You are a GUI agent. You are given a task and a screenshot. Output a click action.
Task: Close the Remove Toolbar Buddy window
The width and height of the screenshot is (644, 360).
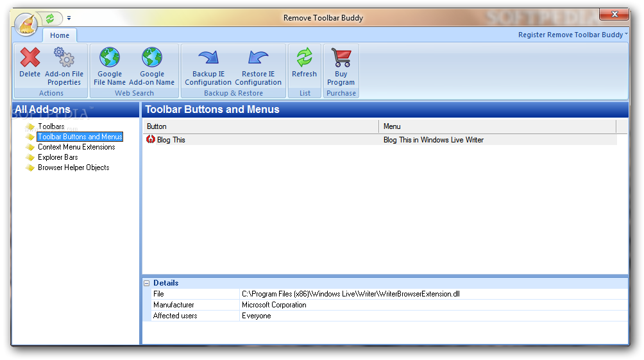614,14
